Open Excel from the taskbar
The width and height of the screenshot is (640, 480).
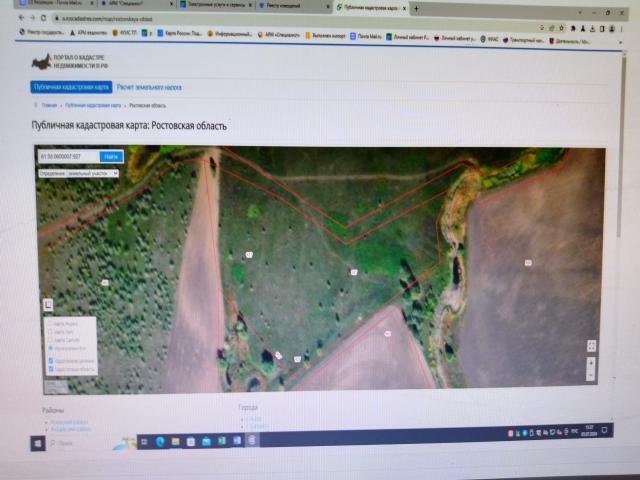pyautogui.click(x=222, y=441)
